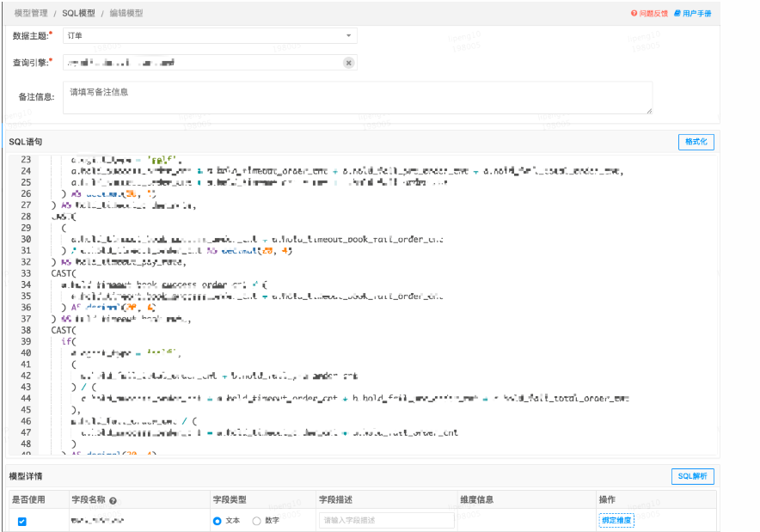This screenshot has width=760, height=532.
Task: Open the 查询引擎 combo box
Action: [x=202, y=63]
